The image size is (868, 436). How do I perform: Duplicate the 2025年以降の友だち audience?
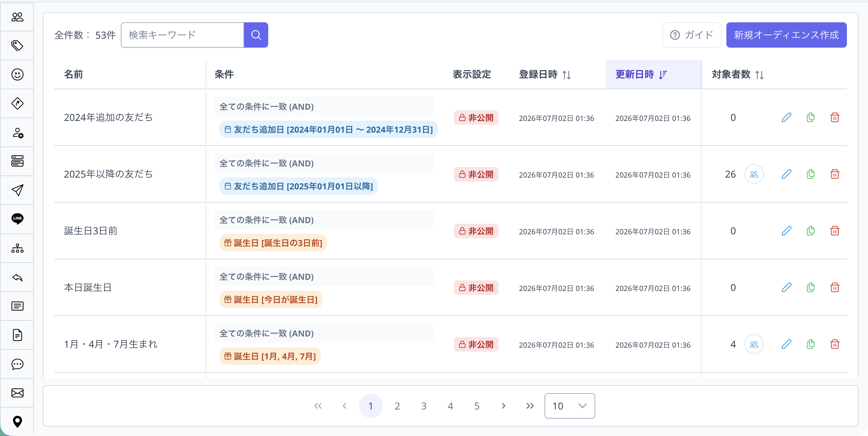point(810,174)
